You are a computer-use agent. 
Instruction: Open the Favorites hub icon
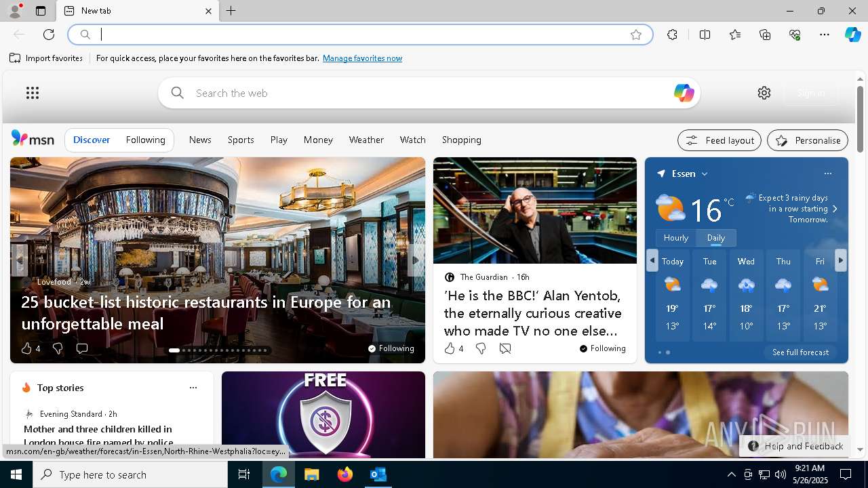[x=735, y=35]
